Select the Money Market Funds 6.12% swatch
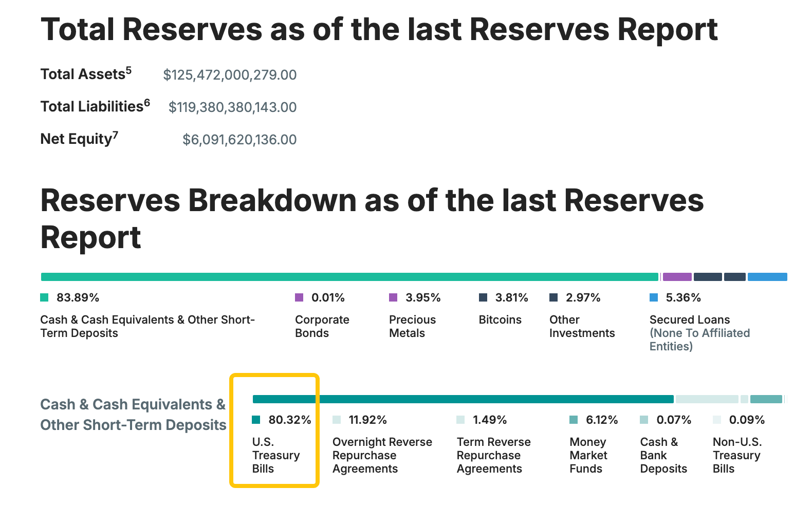The height and width of the screenshot is (525, 812). click(x=574, y=420)
